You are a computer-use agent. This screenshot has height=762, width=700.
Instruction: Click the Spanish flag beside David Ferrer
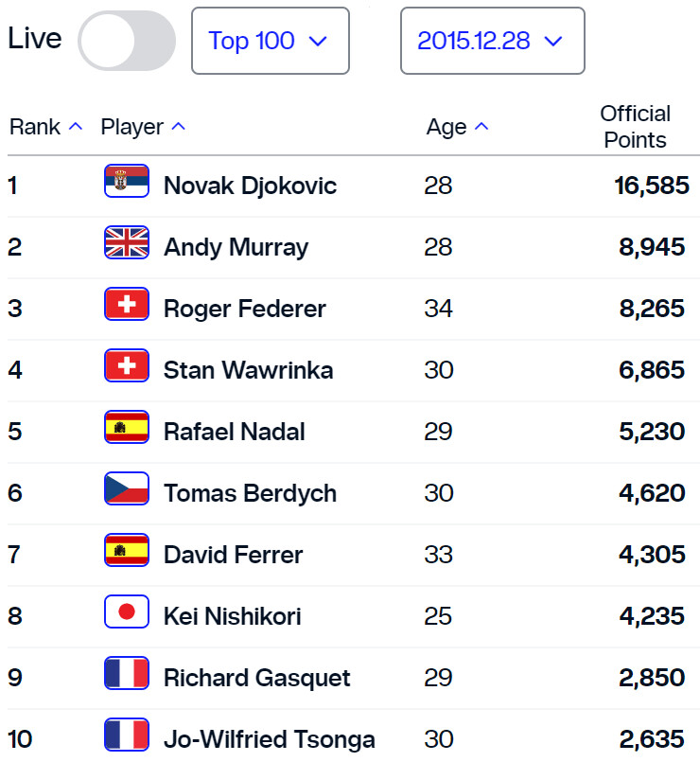[126, 551]
